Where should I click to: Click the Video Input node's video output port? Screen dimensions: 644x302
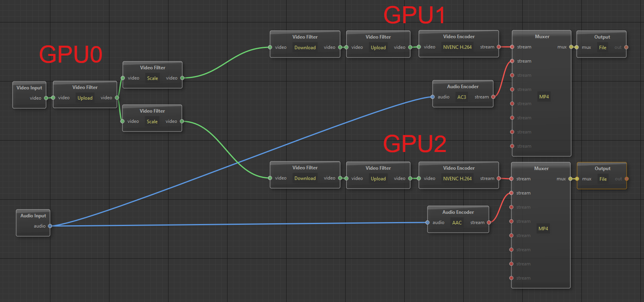click(46, 98)
